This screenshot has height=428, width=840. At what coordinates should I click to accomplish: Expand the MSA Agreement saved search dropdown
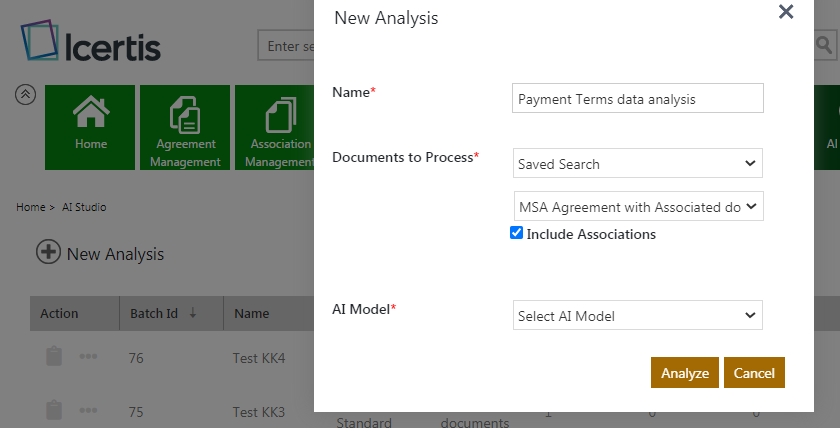(638, 207)
